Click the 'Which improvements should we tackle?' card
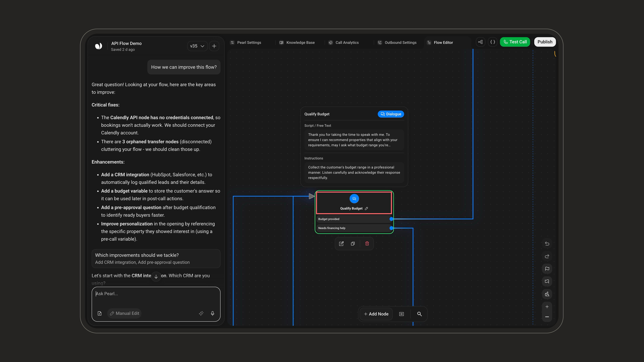 click(156, 259)
